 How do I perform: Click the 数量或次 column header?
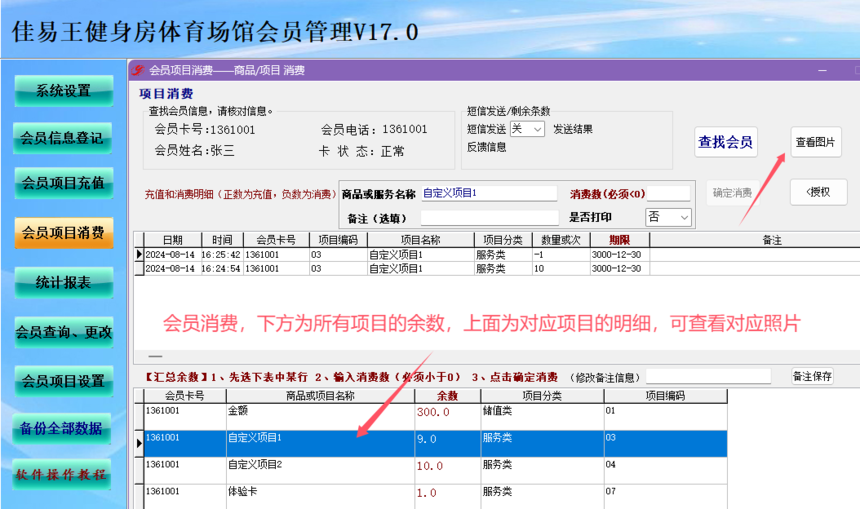561,240
